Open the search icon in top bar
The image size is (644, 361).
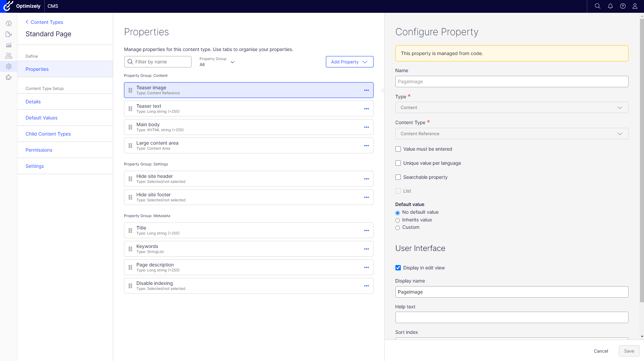pyautogui.click(x=597, y=6)
